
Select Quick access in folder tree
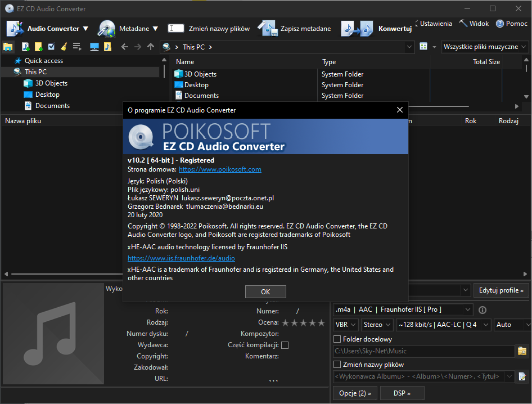44,61
